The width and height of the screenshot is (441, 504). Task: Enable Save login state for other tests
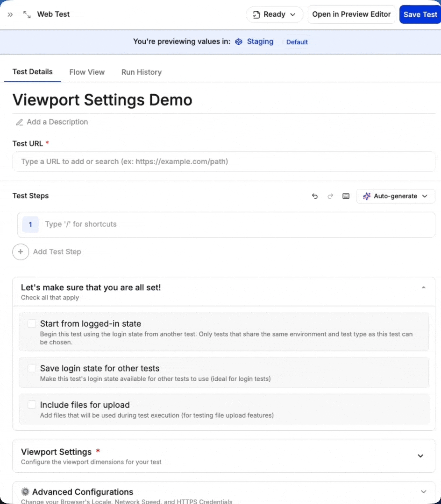(32, 368)
